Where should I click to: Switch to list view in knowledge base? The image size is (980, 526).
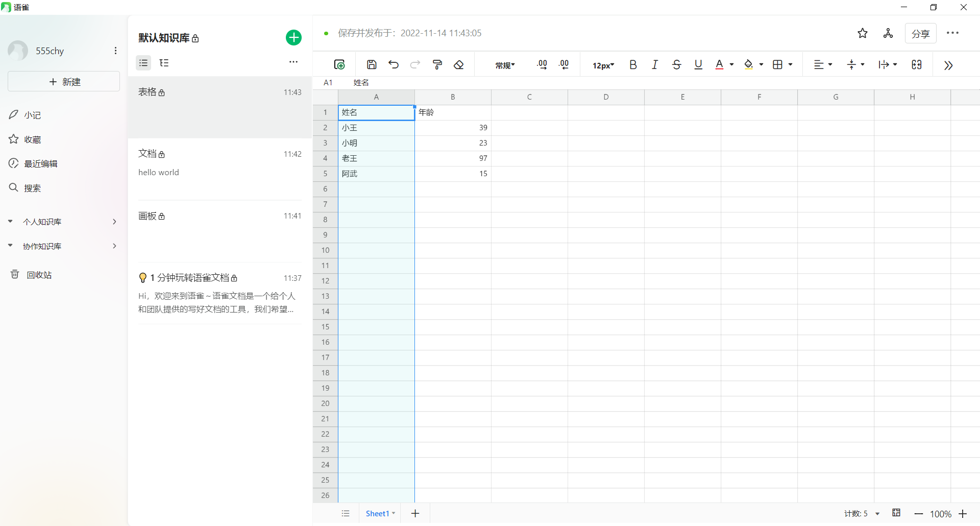click(x=143, y=63)
